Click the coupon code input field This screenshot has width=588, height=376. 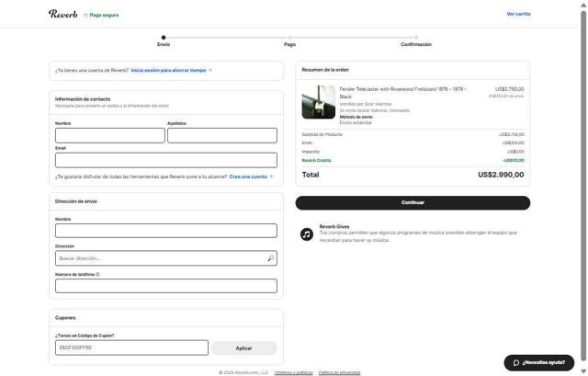pos(131,348)
